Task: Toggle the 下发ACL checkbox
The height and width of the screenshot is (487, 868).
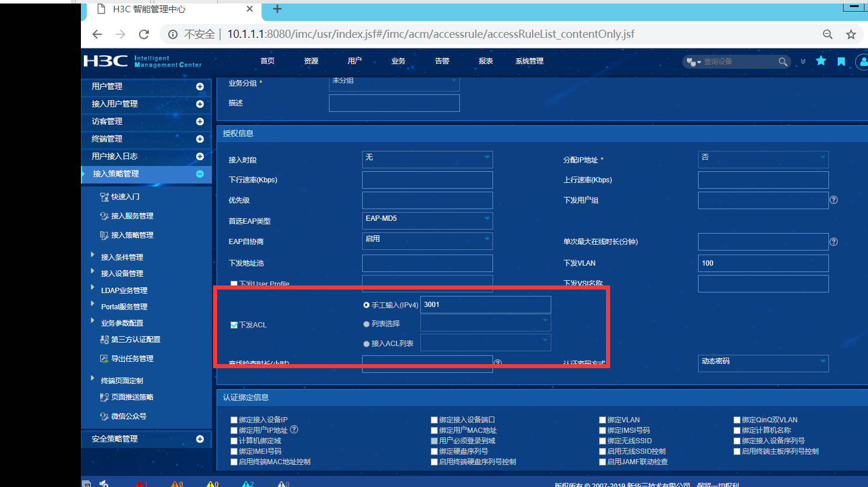Action: pyautogui.click(x=234, y=325)
